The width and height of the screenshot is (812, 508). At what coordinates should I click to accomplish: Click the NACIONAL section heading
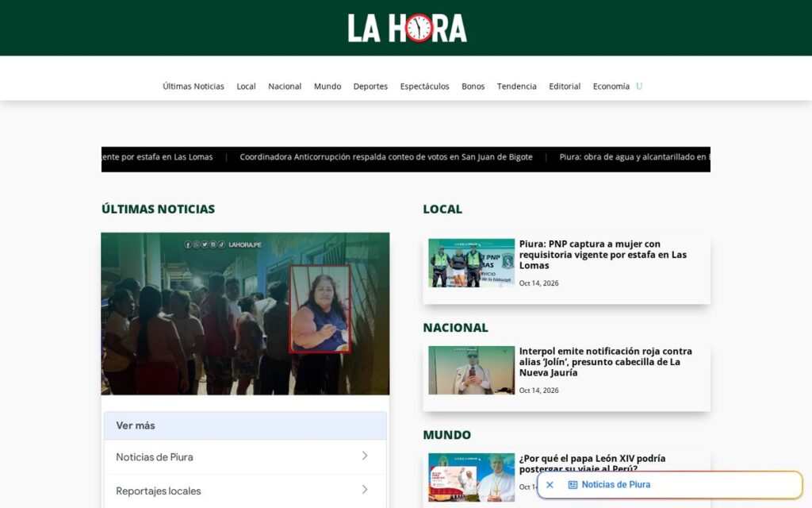click(455, 328)
